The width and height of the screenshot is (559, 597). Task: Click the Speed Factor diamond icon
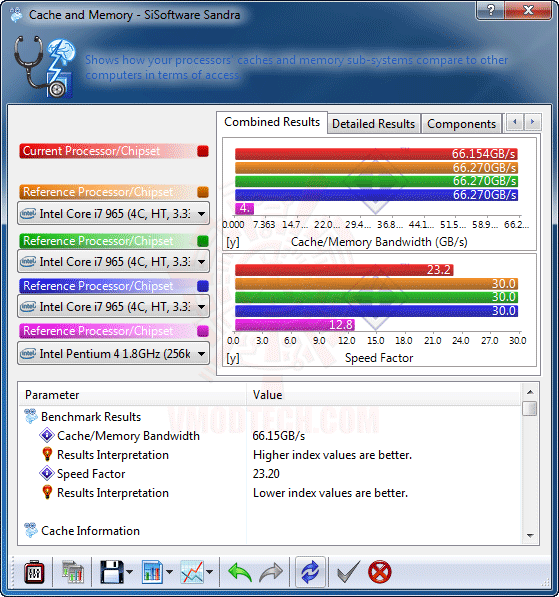(47, 473)
